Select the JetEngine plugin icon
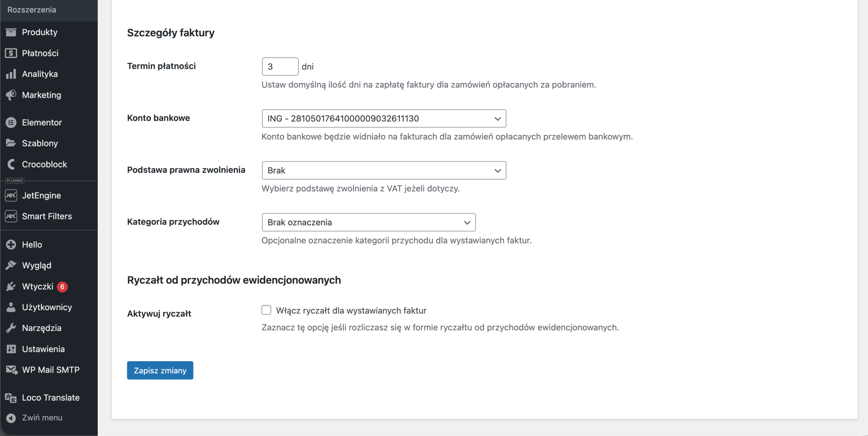The height and width of the screenshot is (436, 868). tap(11, 195)
